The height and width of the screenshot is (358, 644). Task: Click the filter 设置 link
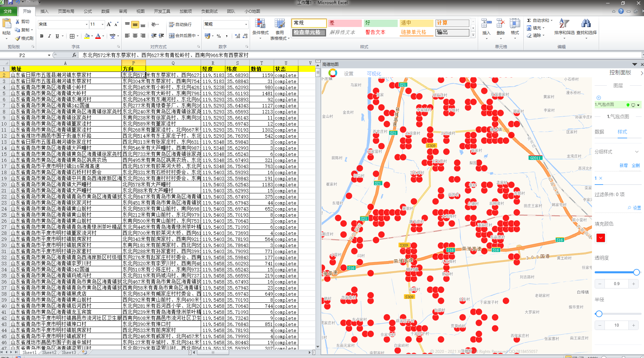tap(637, 208)
